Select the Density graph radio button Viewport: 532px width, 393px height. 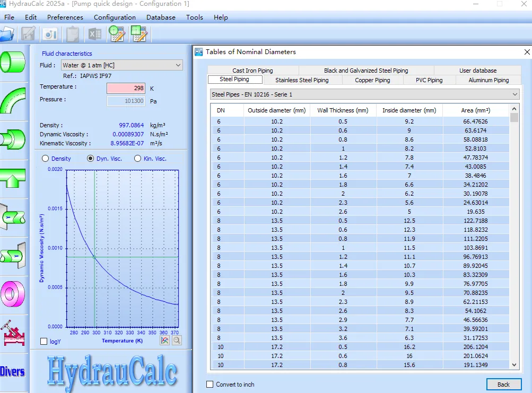pos(45,159)
